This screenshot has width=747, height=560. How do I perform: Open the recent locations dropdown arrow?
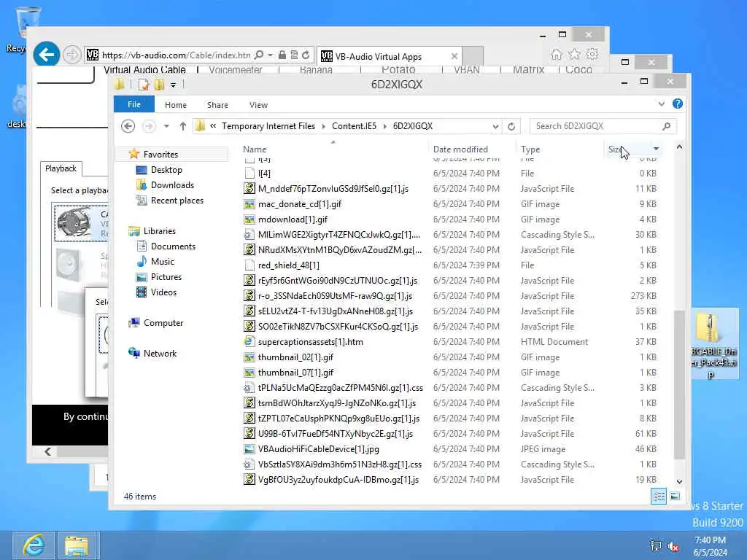[166, 126]
